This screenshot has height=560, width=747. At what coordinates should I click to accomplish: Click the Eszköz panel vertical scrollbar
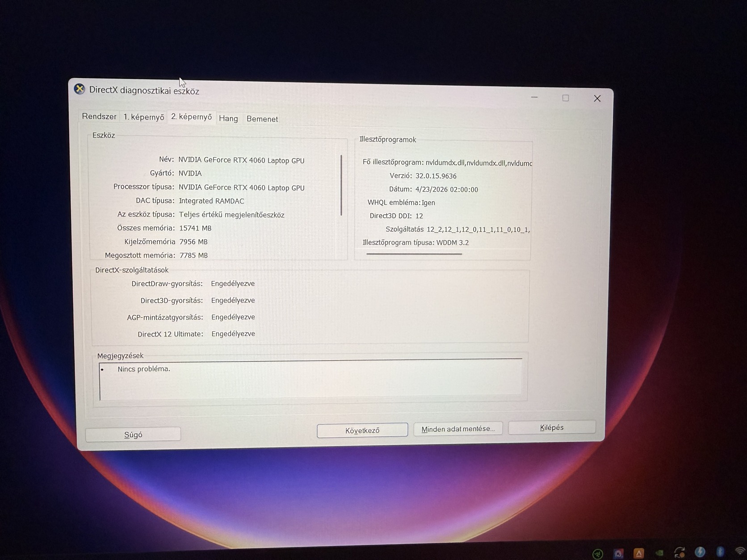tap(341, 185)
